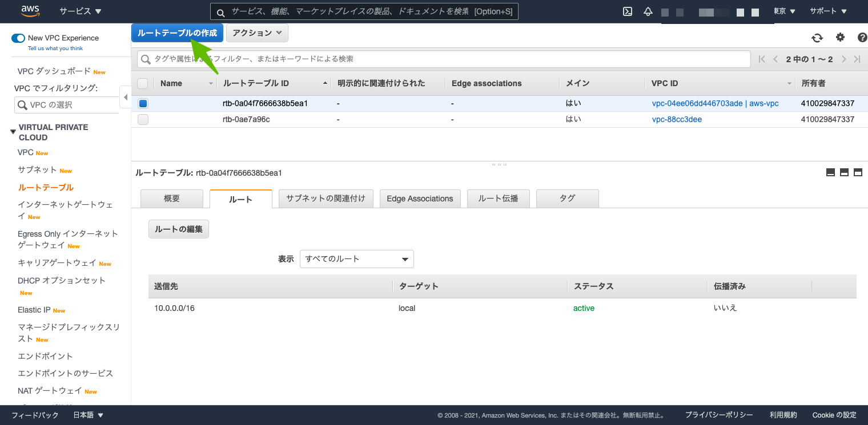Click the active status of the local route
The width and height of the screenshot is (868, 425).
pos(584,308)
